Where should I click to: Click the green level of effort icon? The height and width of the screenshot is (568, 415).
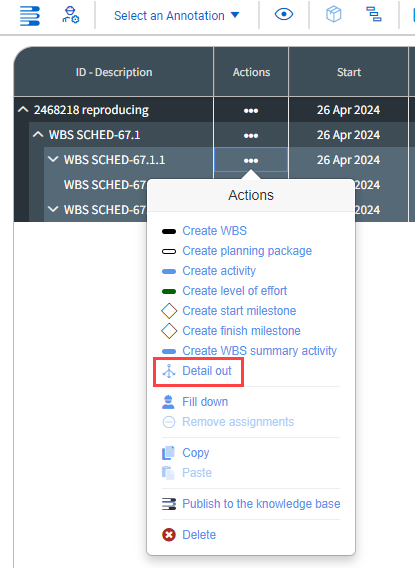pyautogui.click(x=169, y=291)
